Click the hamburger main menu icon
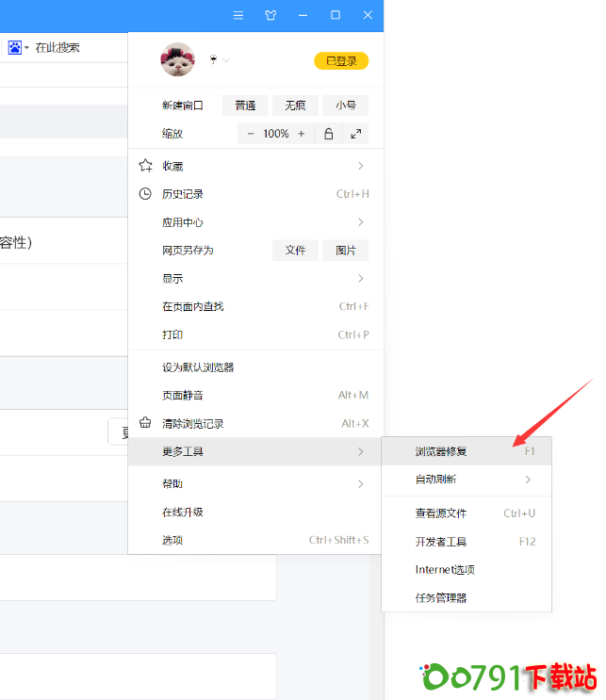 click(238, 15)
